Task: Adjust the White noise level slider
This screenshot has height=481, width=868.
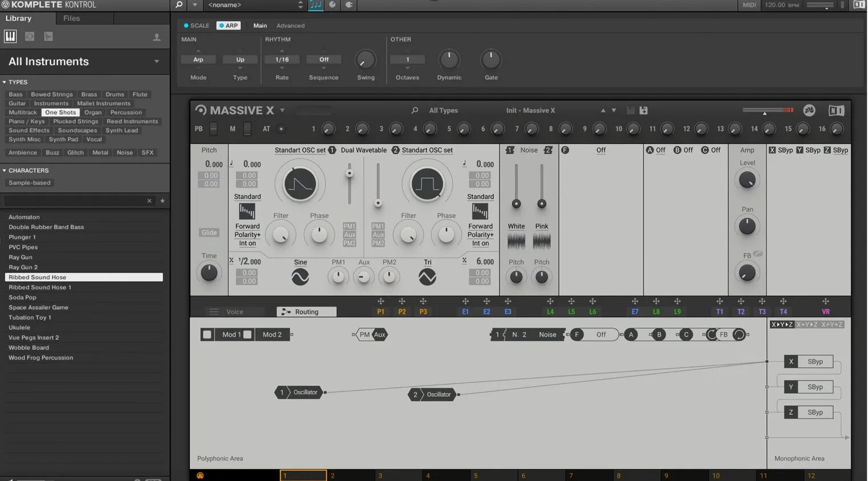Action: click(516, 186)
